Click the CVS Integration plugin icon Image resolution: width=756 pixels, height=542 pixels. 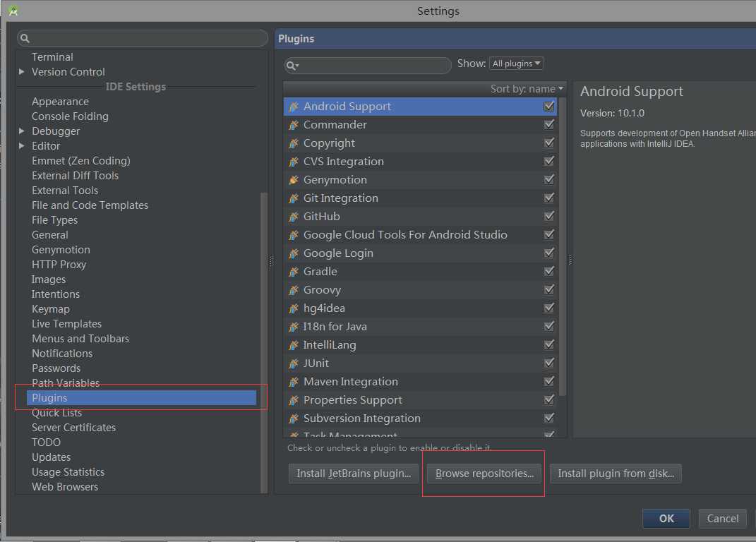tap(294, 162)
